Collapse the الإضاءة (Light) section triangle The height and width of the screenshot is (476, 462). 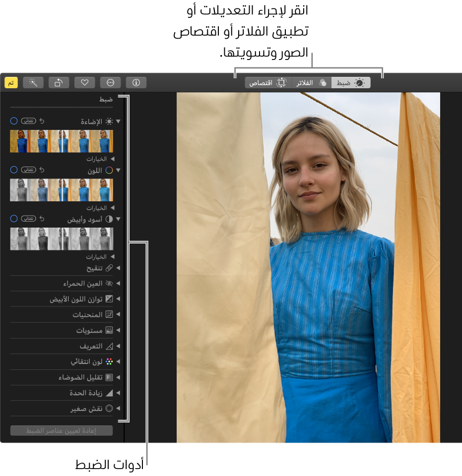[x=118, y=121]
